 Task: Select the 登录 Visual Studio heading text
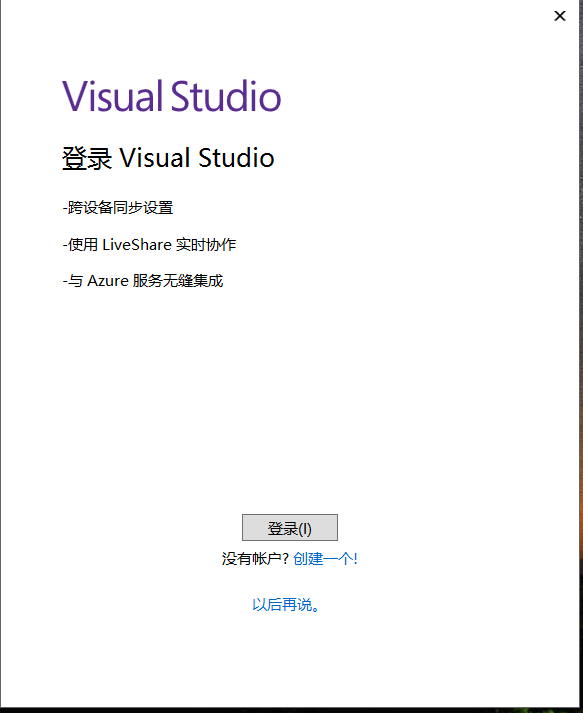(168, 158)
